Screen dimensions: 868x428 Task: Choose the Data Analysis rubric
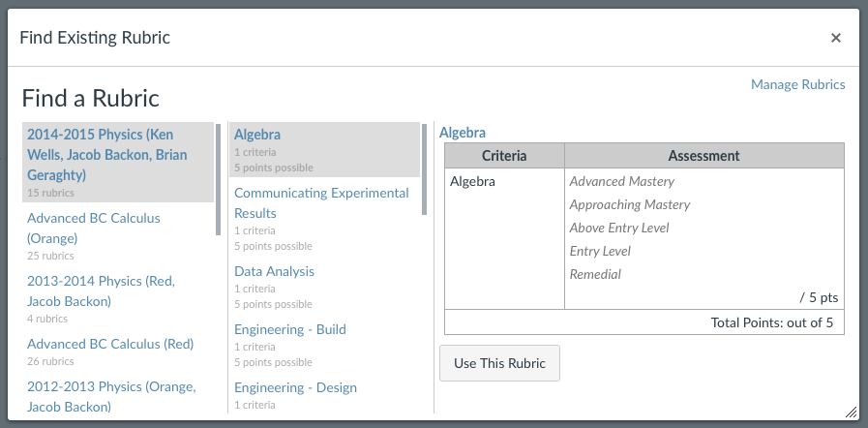(324, 287)
